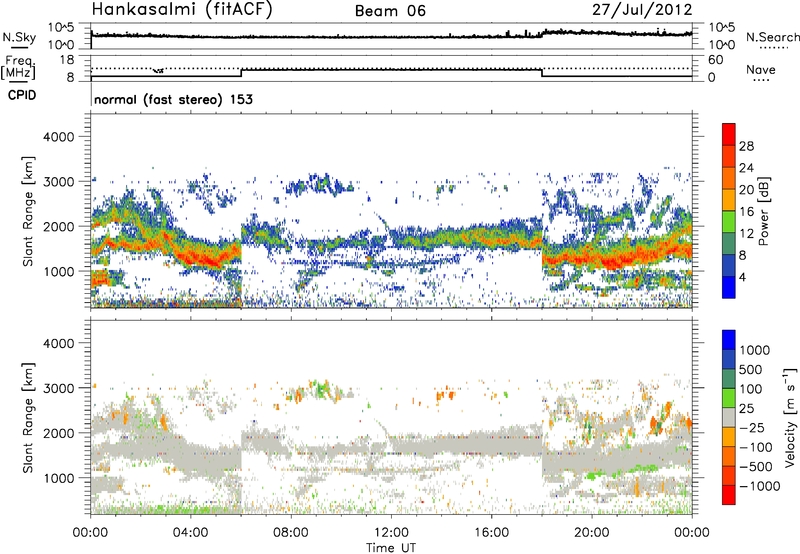This screenshot has height=554, width=800.
Task: Click the '28' power colorbar tick
Action: pyautogui.click(x=746, y=146)
